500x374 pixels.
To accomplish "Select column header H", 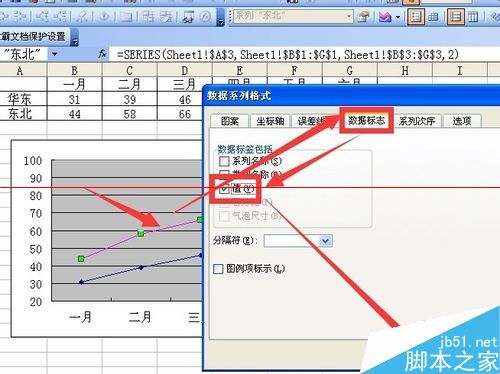I will pyautogui.click(x=405, y=70).
